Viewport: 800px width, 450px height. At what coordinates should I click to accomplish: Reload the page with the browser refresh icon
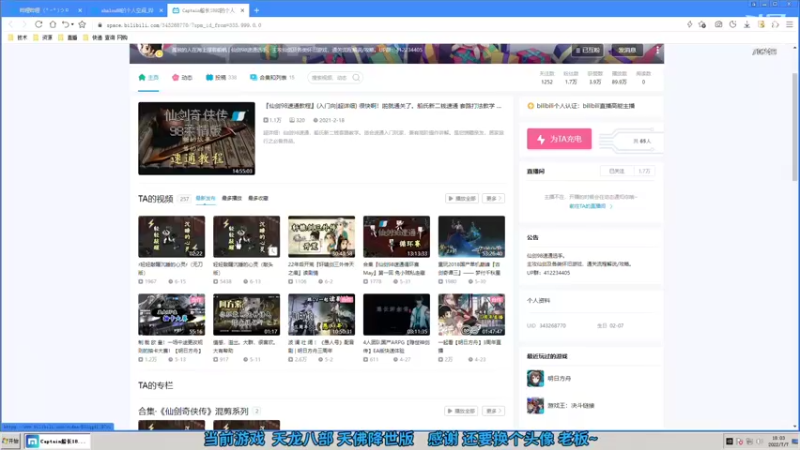point(38,24)
